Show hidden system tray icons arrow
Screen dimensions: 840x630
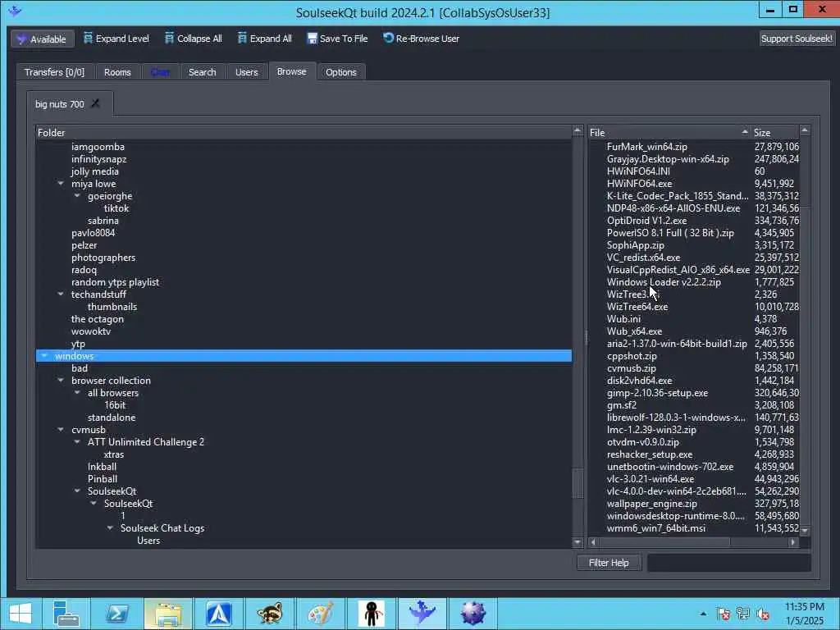pos(703,614)
